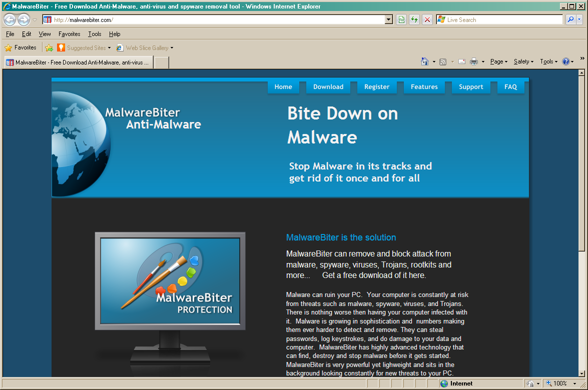Open the Safety command menu

(x=523, y=61)
